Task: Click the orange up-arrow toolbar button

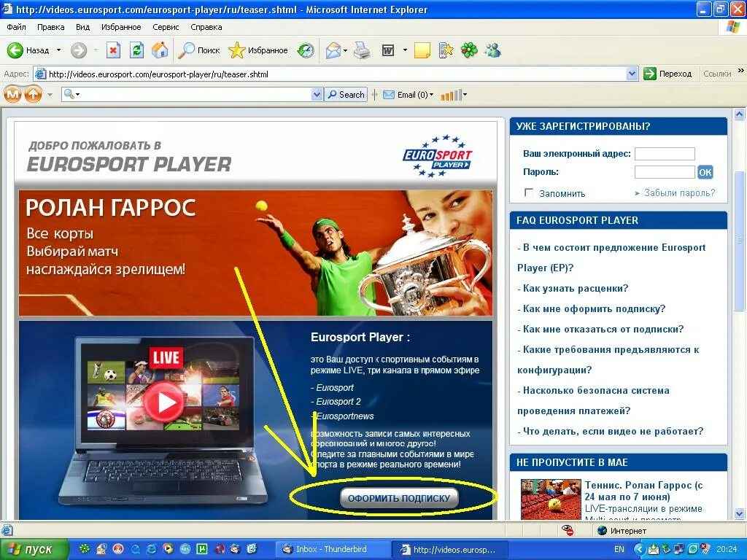Action: point(33,94)
